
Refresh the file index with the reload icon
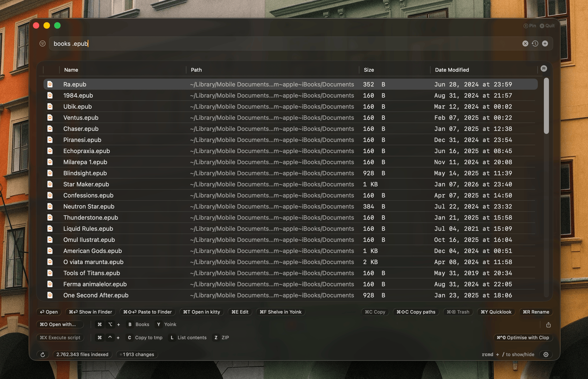[43, 354]
